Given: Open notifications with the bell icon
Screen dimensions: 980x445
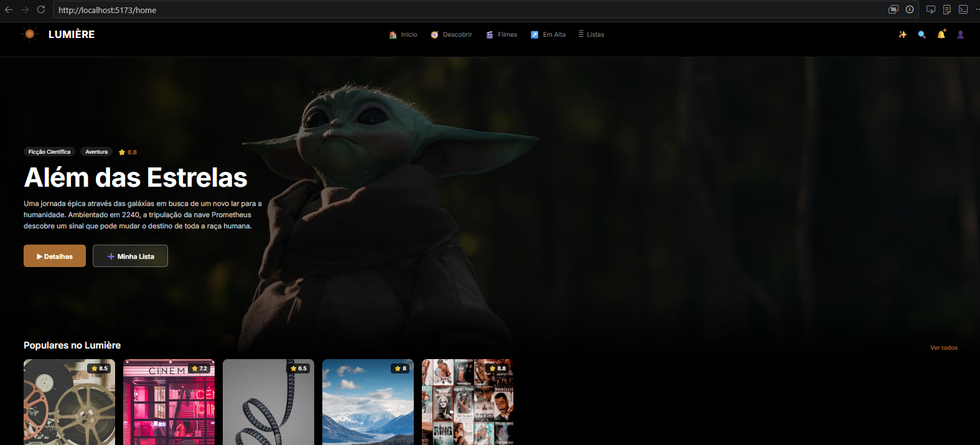Looking at the screenshot, I should [941, 34].
